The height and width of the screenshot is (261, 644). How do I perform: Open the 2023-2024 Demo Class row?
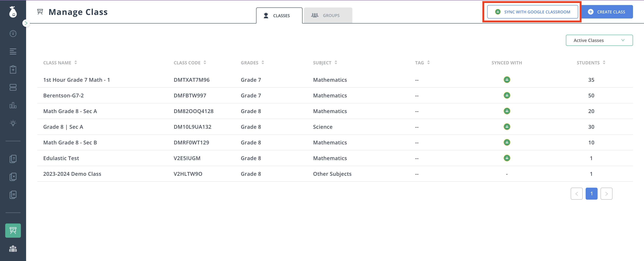(72, 174)
